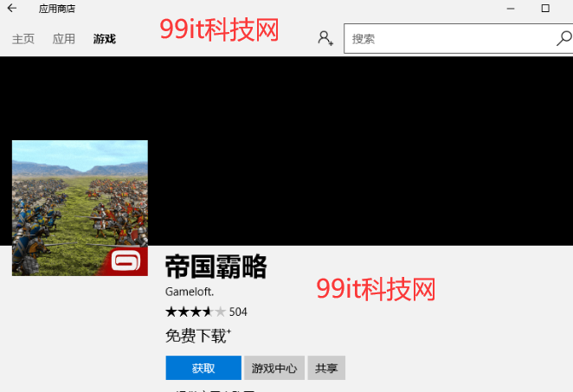
Task: Click the 帝国霸略 title text
Action: pyautogui.click(x=216, y=267)
